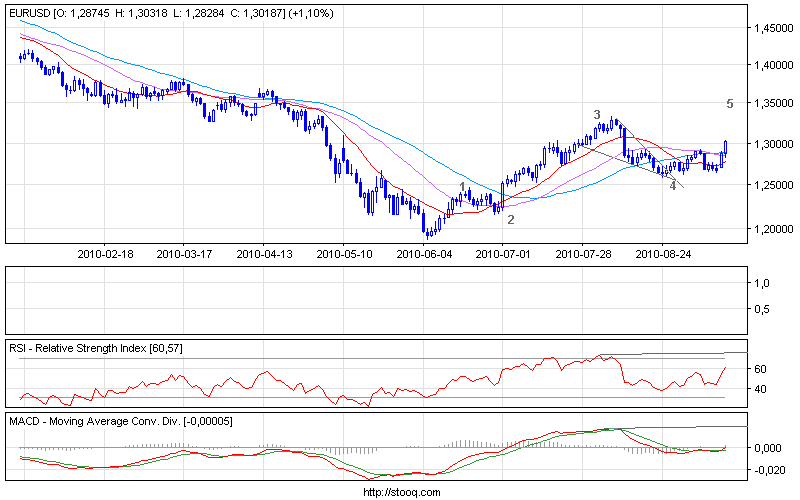The height and width of the screenshot is (500, 800).
Task: Click the 1,30000 price axis label
Action: pyautogui.click(x=774, y=144)
